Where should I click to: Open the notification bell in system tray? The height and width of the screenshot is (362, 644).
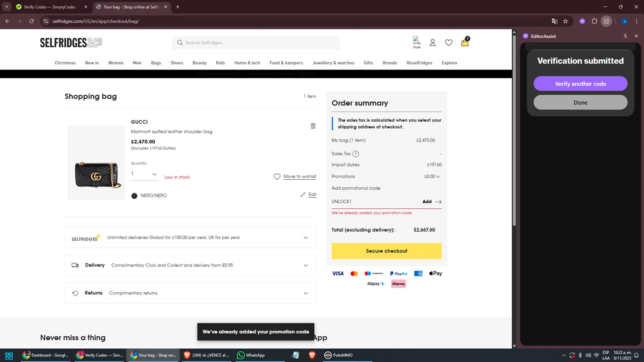pyautogui.click(x=636, y=355)
